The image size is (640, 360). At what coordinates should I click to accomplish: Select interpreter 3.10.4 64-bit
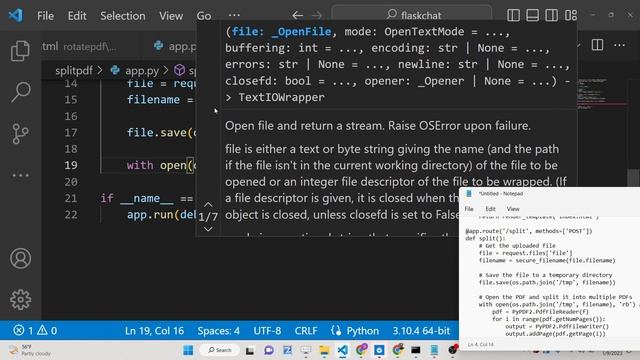[x=421, y=331]
